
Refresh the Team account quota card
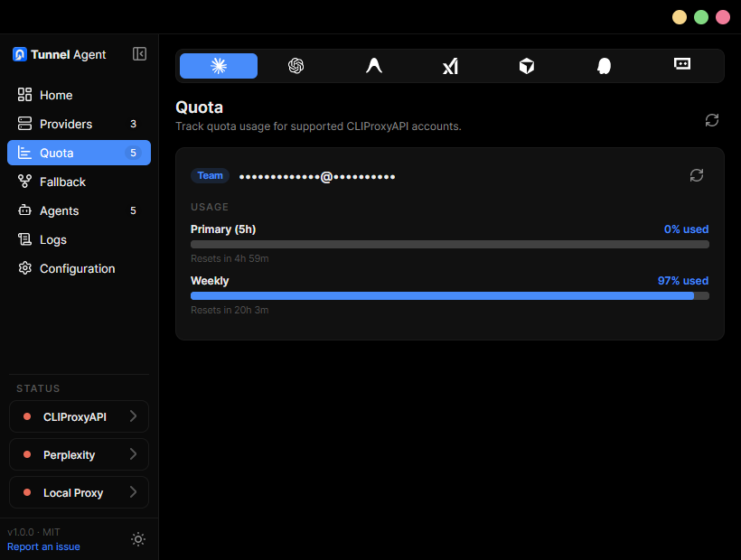(697, 175)
